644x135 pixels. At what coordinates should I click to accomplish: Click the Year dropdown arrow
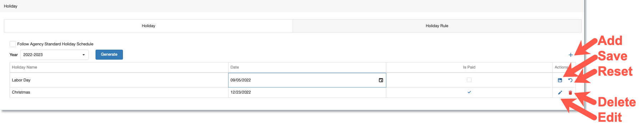(x=83, y=55)
